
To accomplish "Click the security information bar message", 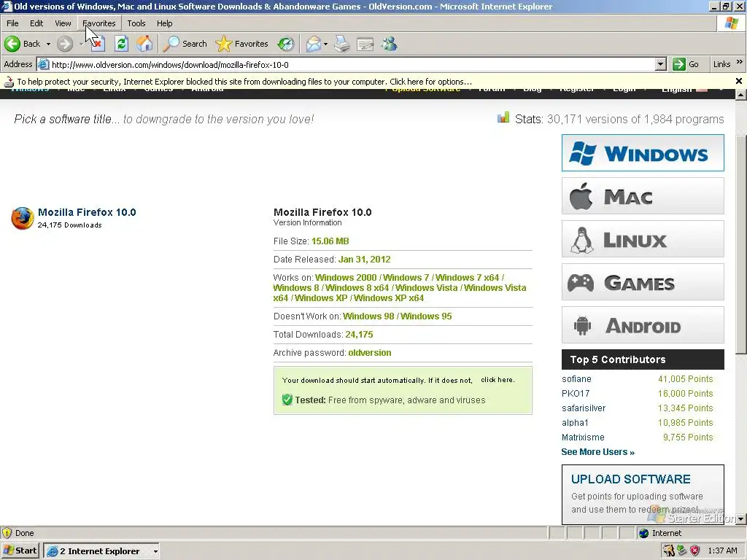I will click(x=244, y=82).
